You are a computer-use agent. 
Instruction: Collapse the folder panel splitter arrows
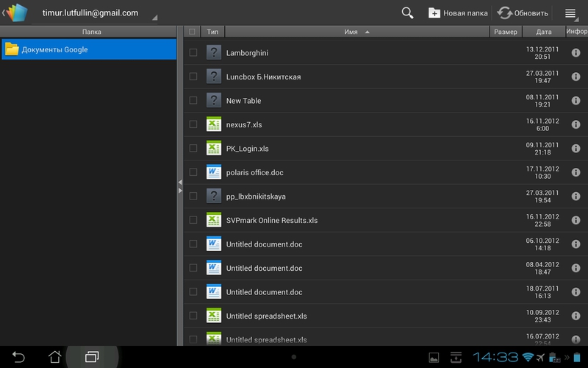180,186
